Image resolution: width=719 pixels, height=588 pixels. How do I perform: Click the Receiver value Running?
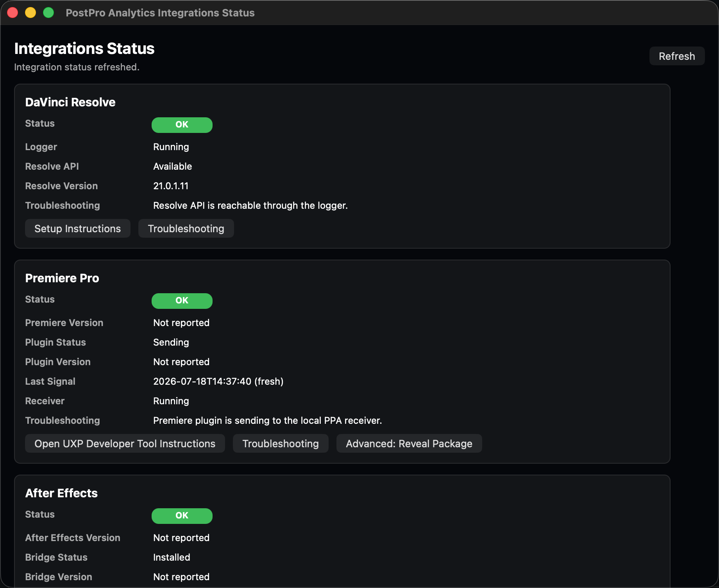pyautogui.click(x=171, y=401)
